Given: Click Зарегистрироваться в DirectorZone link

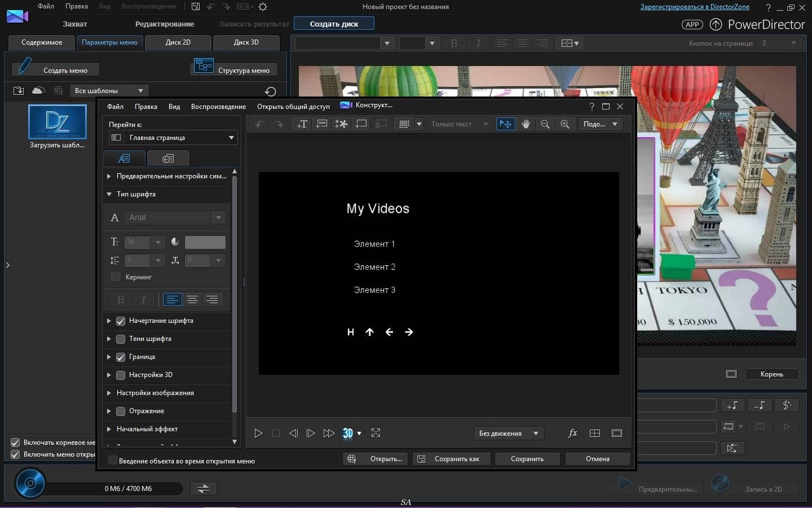Looking at the screenshot, I should pos(695,7).
